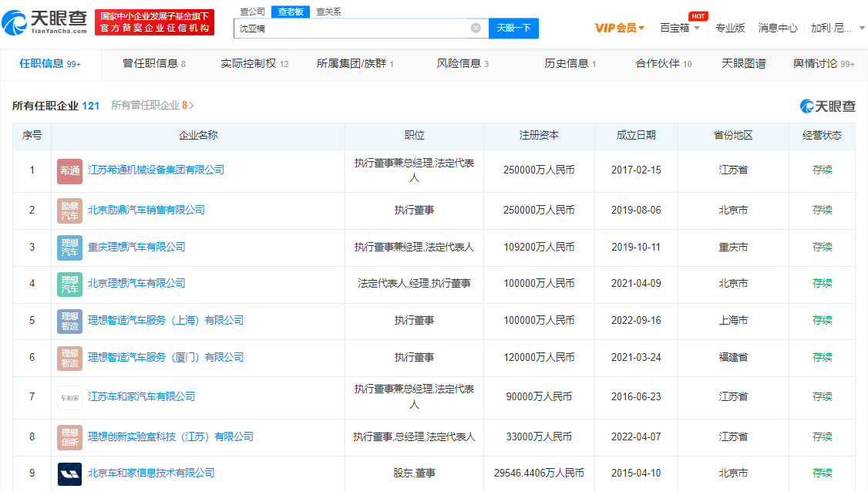Select date cell 2016-06-23
Viewport: 868px width, 492px height.
636,396
